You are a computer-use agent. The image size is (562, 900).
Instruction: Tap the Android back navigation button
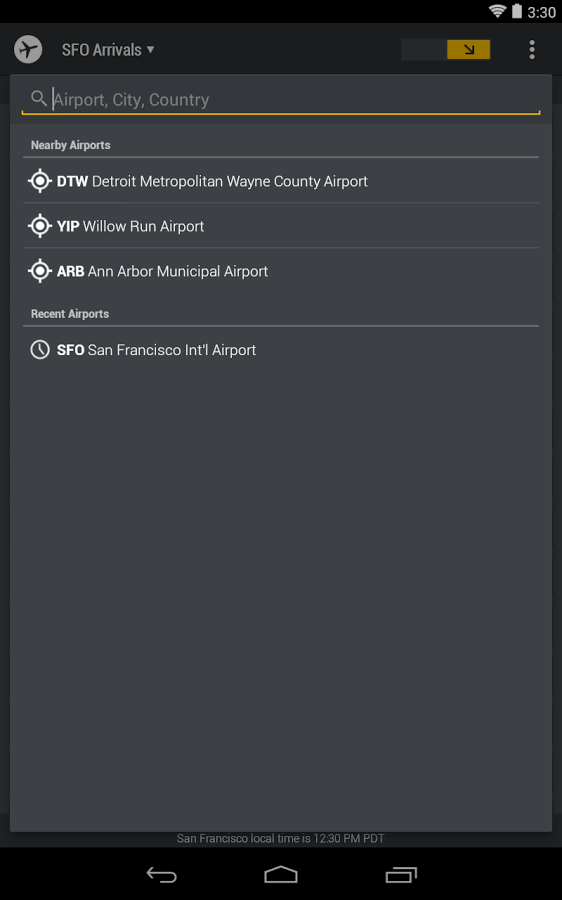(x=162, y=875)
